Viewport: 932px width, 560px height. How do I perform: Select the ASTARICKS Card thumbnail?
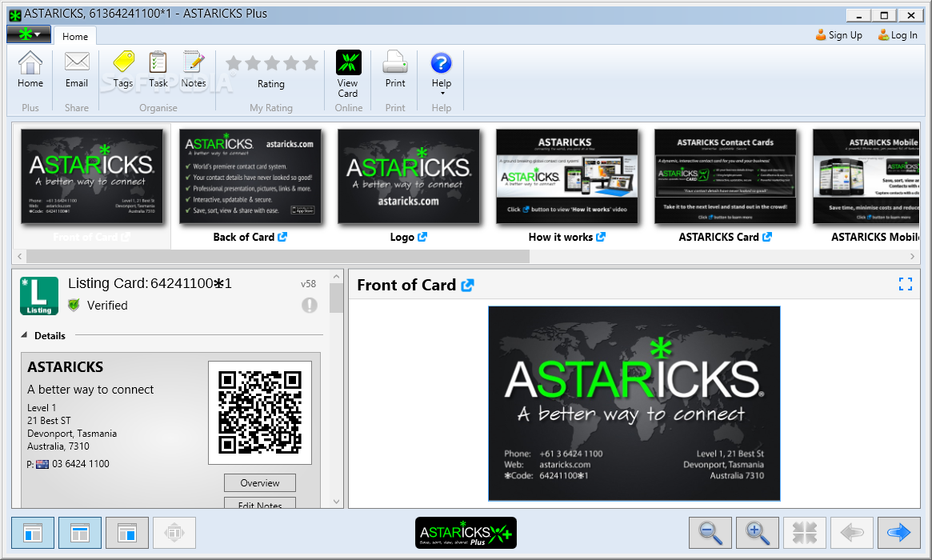(x=725, y=177)
